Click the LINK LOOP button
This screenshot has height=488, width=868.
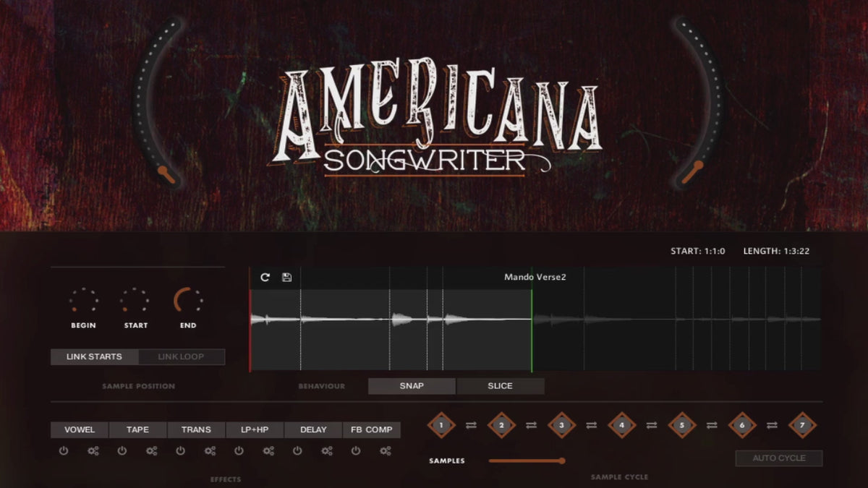tap(181, 356)
